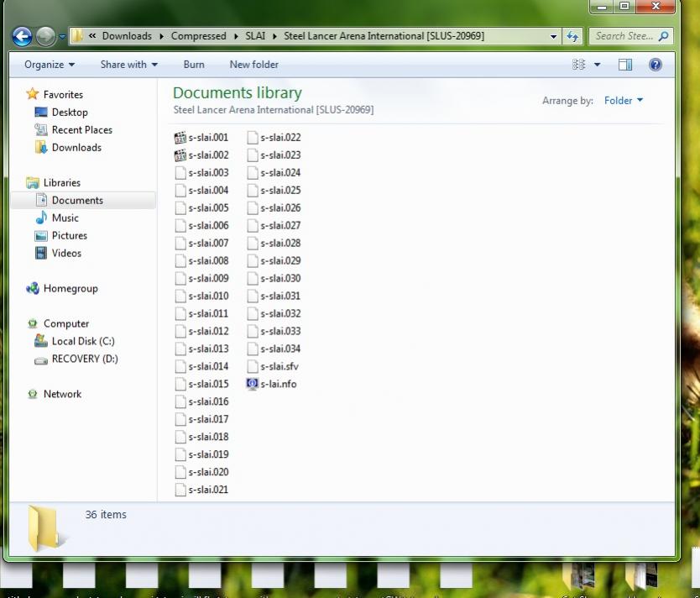
Task: Click the s-slai.018 file icon
Action: 180,437
